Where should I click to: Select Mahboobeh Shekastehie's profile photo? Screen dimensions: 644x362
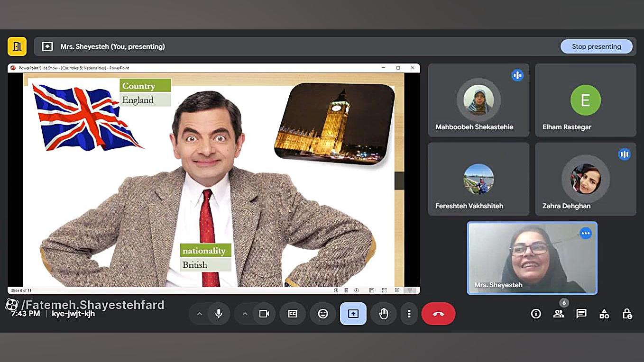478,100
